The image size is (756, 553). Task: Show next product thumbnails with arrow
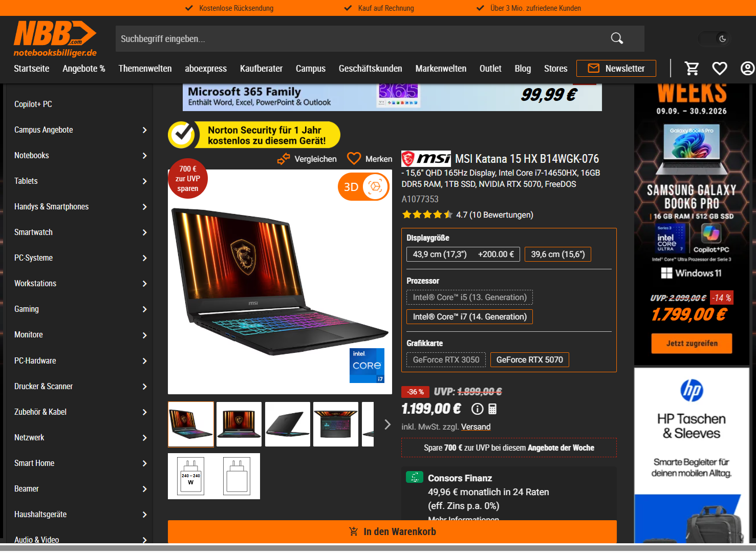[x=387, y=424]
